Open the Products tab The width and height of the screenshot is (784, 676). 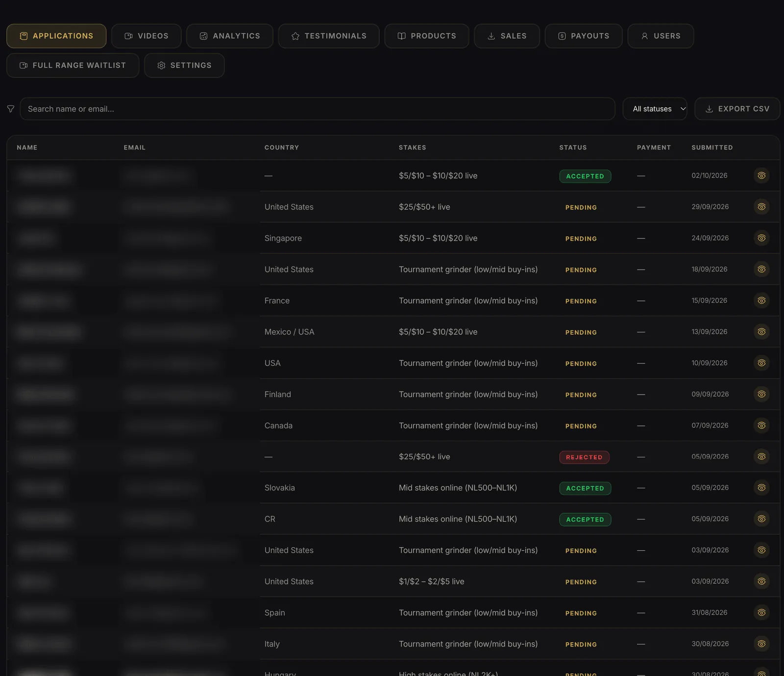click(427, 36)
